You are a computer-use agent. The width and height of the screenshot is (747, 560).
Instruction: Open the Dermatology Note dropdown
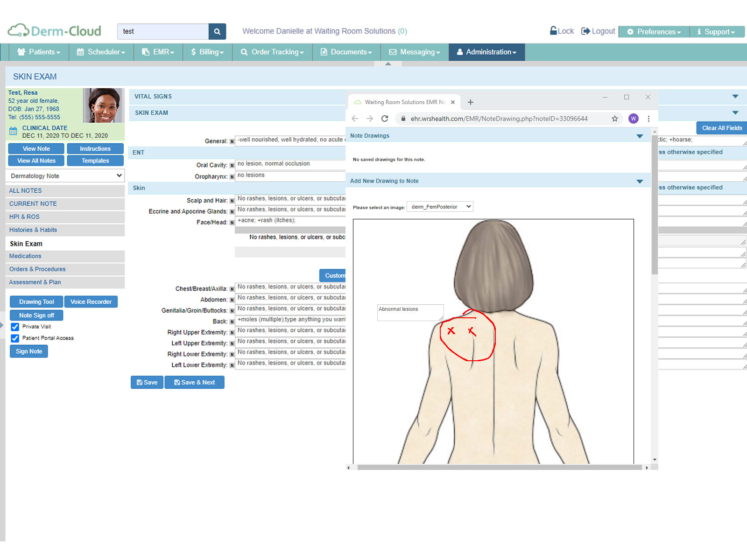[65, 176]
